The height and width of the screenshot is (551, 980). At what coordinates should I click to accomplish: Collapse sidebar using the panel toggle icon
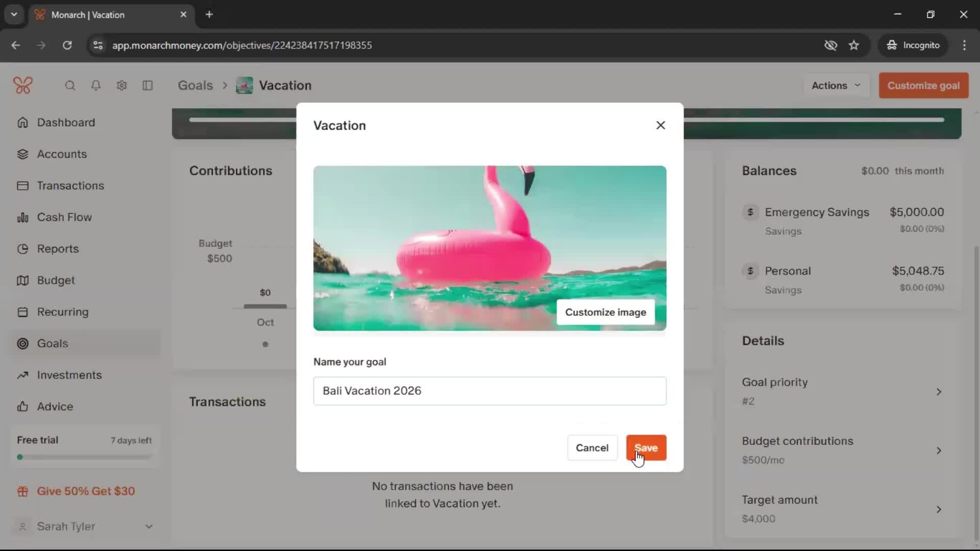[148, 85]
